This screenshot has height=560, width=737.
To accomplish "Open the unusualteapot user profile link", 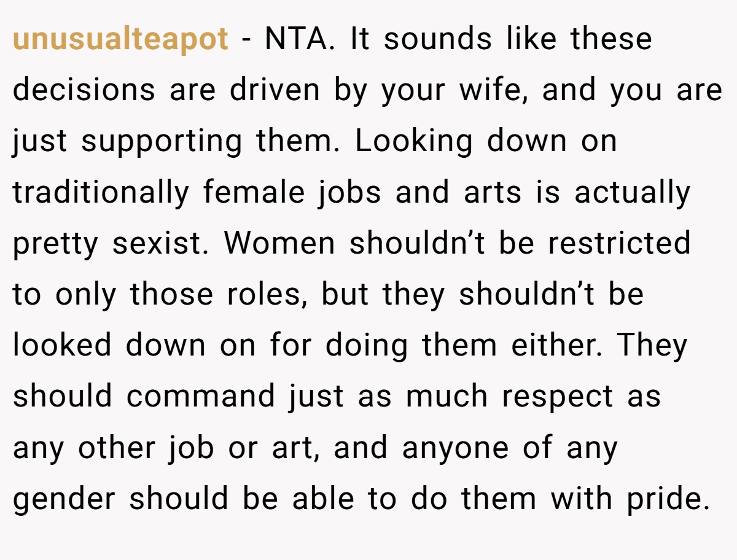I will pyautogui.click(x=120, y=41).
